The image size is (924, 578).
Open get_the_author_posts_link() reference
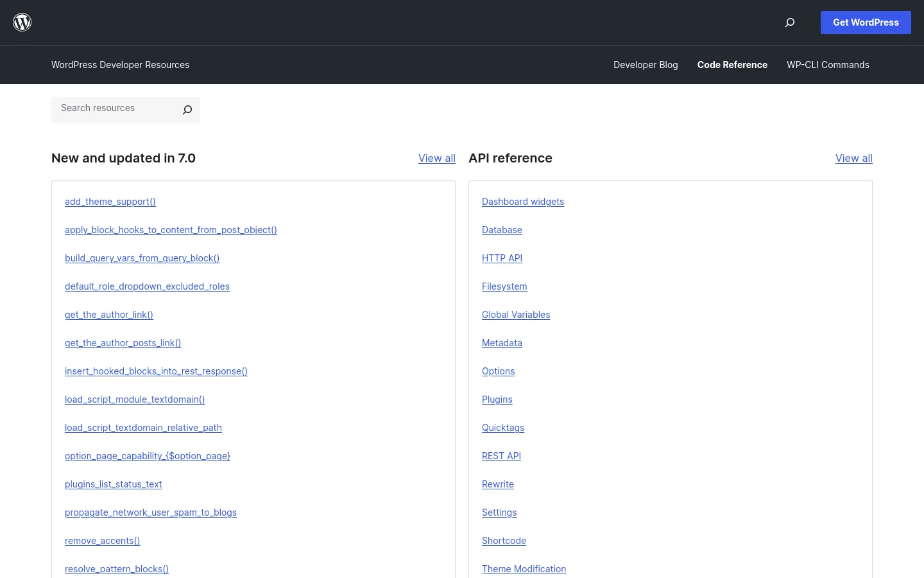tap(123, 343)
